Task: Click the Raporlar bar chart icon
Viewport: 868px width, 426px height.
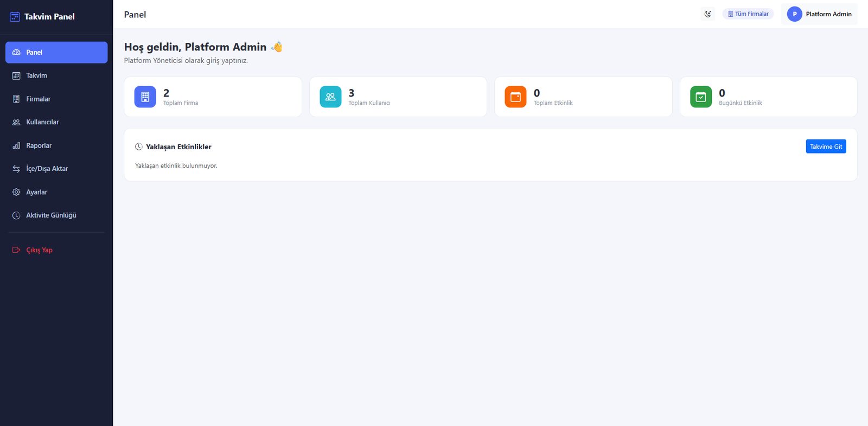Action: (16, 145)
